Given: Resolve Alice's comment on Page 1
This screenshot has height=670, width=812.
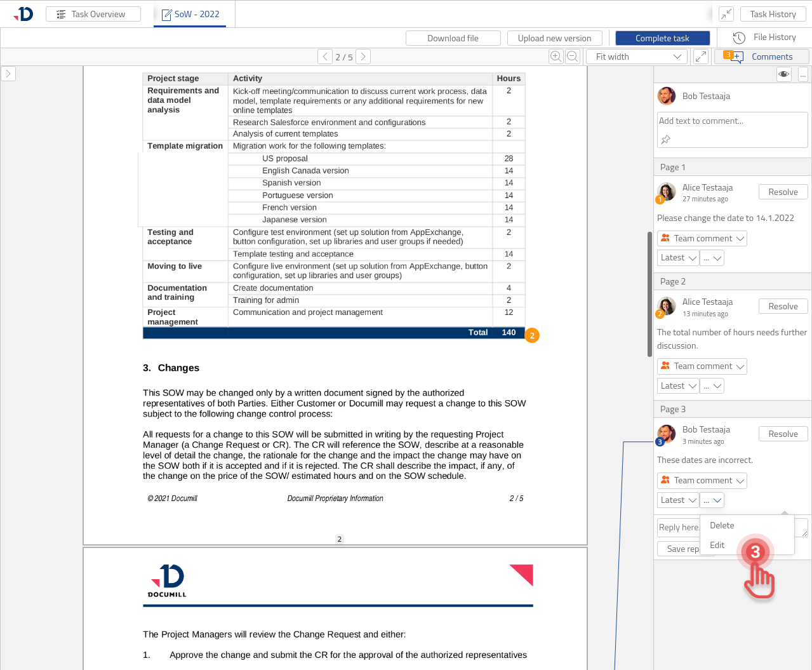Looking at the screenshot, I should click(x=783, y=192).
